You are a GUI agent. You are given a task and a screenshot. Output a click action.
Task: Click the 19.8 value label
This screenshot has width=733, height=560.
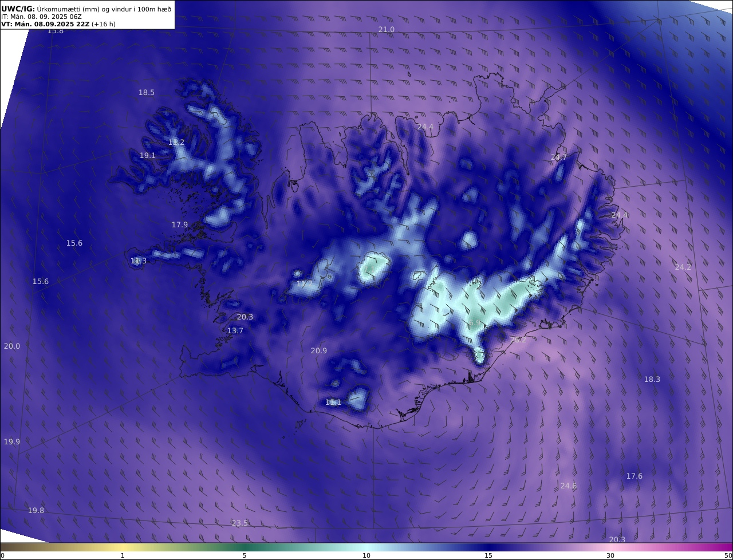click(36, 510)
